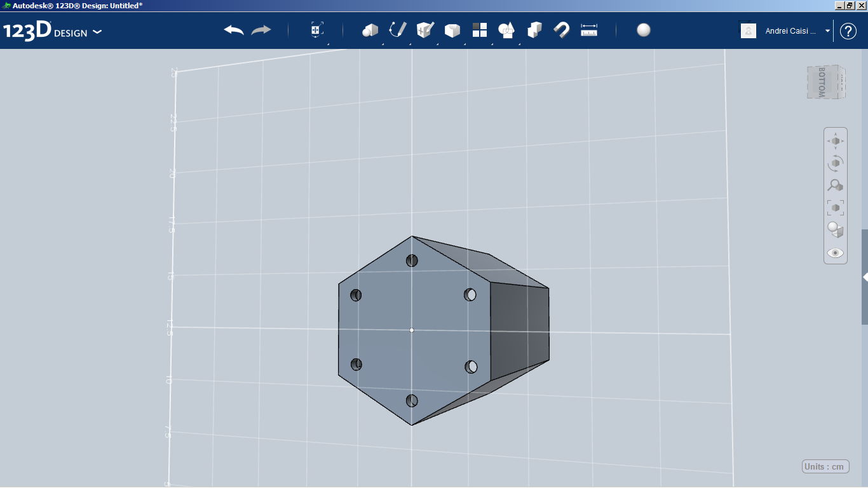
Task: Undo the last action
Action: [234, 30]
